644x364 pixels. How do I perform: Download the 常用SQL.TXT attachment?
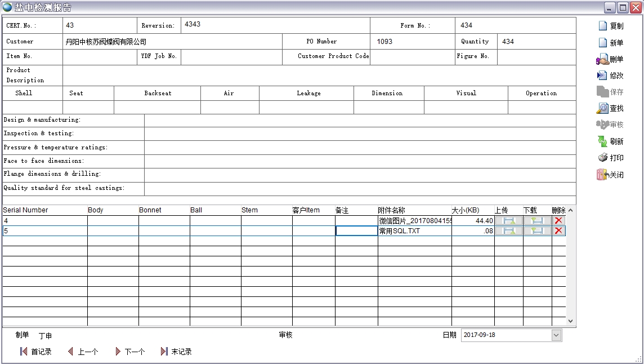tap(537, 231)
